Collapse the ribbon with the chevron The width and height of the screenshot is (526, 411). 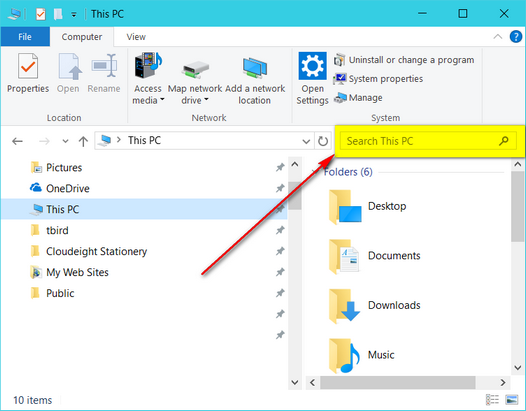point(498,36)
